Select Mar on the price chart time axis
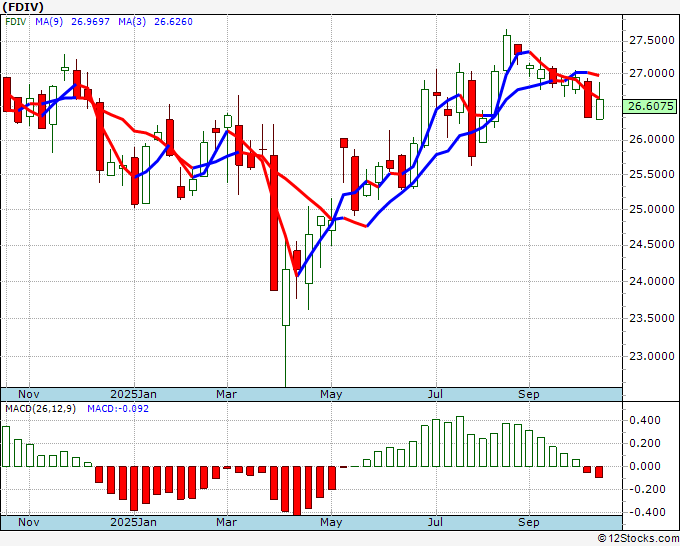 pyautogui.click(x=227, y=394)
